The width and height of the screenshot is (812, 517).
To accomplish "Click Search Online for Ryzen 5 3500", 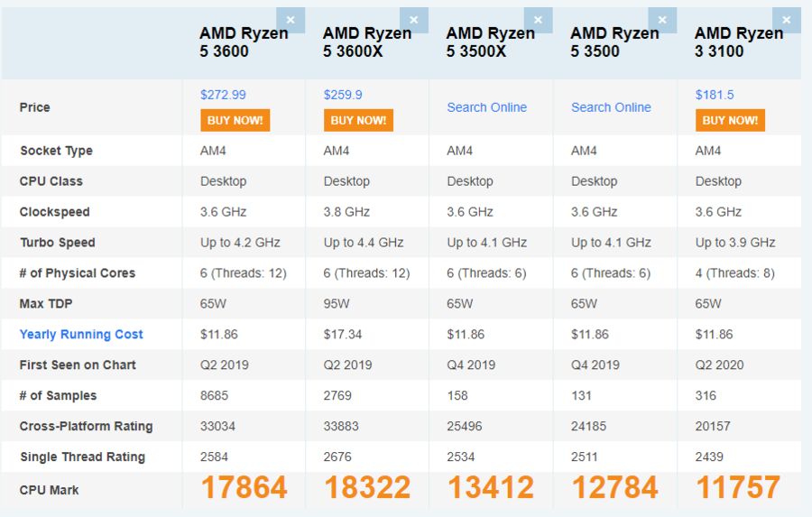I will pyautogui.click(x=611, y=107).
